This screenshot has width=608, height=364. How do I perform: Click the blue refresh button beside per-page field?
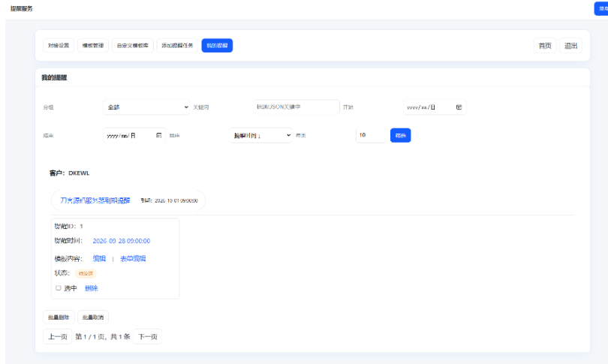click(400, 135)
